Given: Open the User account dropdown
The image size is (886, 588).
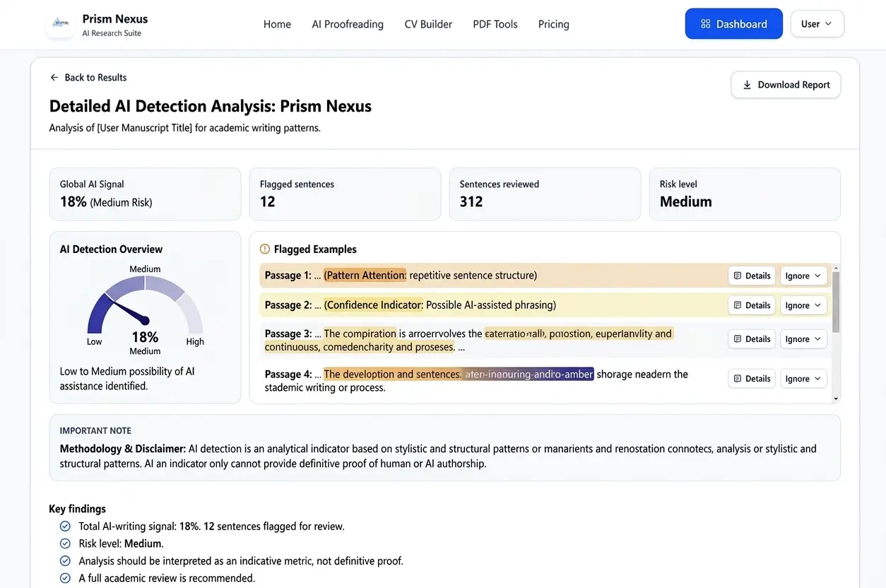Looking at the screenshot, I should point(817,24).
